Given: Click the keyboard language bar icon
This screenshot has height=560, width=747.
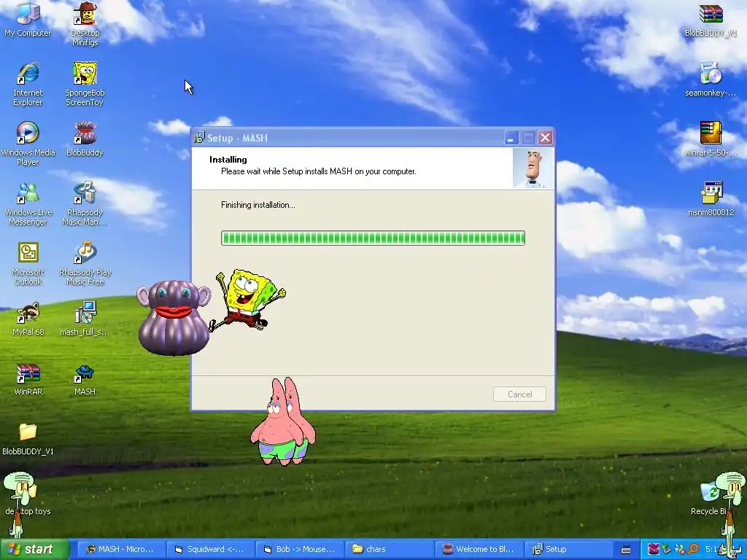Looking at the screenshot, I should click(x=626, y=550).
